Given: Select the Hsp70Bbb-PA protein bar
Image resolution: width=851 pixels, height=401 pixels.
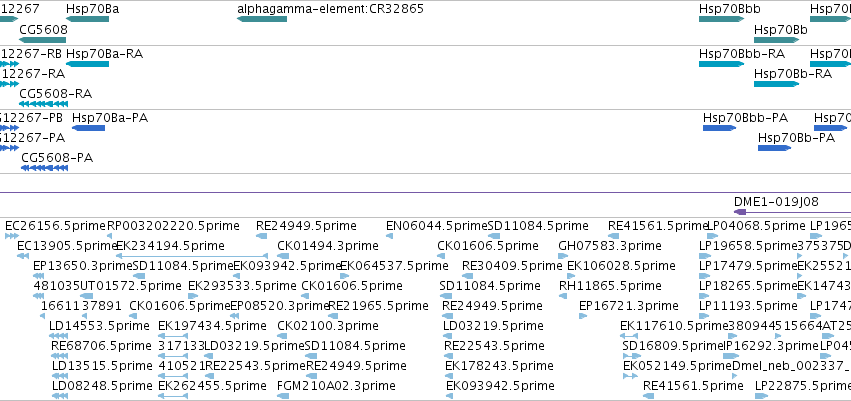Looking at the screenshot, I should coord(720,128).
